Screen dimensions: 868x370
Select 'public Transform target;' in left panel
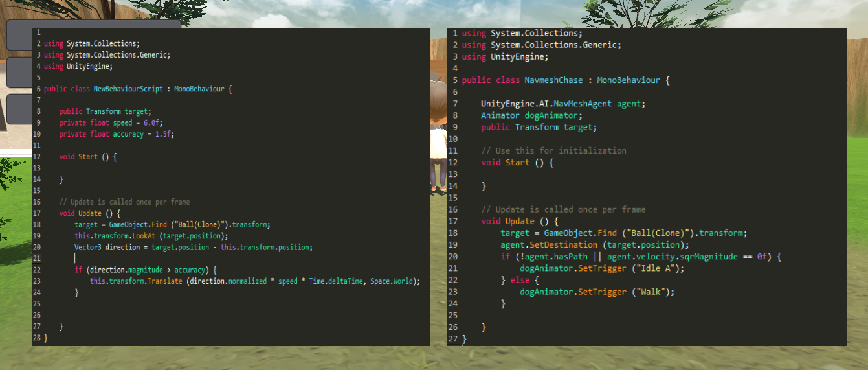coord(105,111)
